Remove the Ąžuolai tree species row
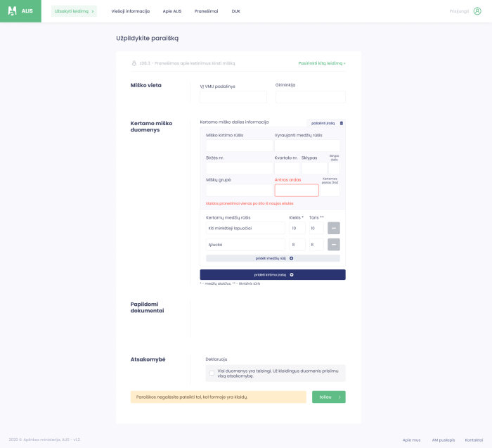 (334, 245)
